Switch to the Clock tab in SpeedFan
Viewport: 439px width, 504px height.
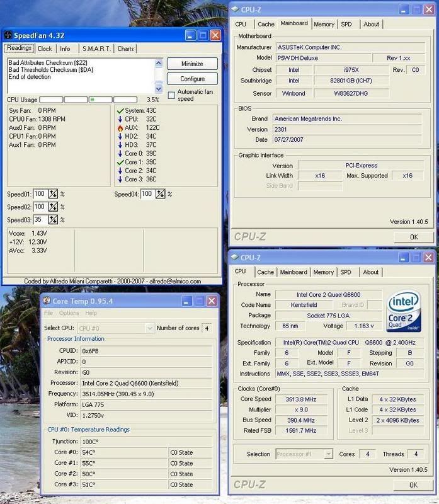pyautogui.click(x=45, y=49)
